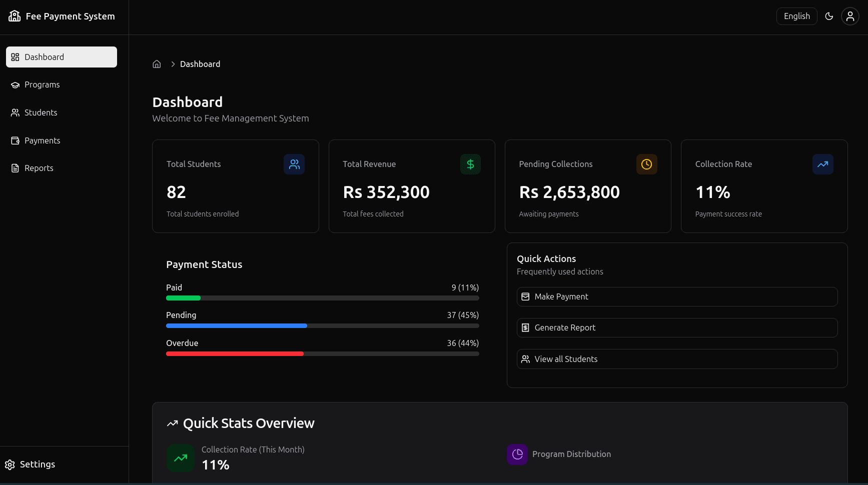Open the user profile icon top right
This screenshot has width=868, height=485.
coord(850,16)
